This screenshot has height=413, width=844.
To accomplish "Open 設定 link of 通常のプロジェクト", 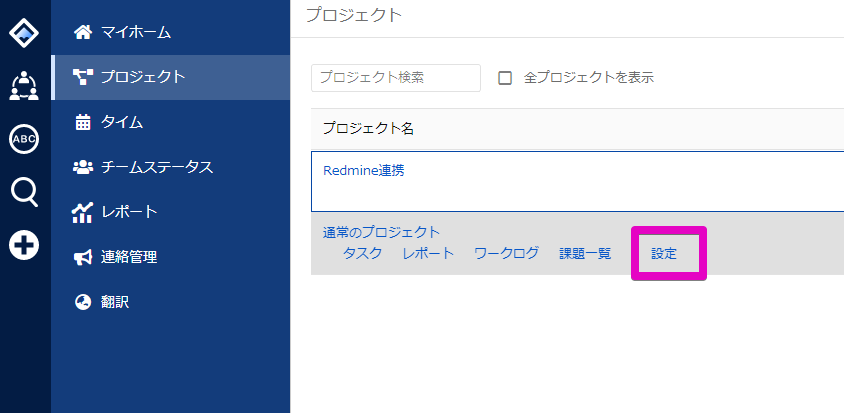I will 664,254.
